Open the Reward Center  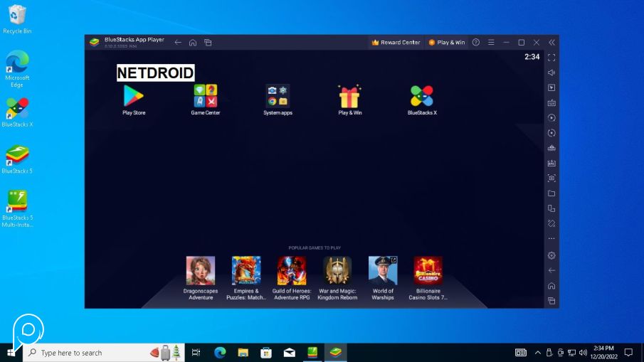point(396,43)
